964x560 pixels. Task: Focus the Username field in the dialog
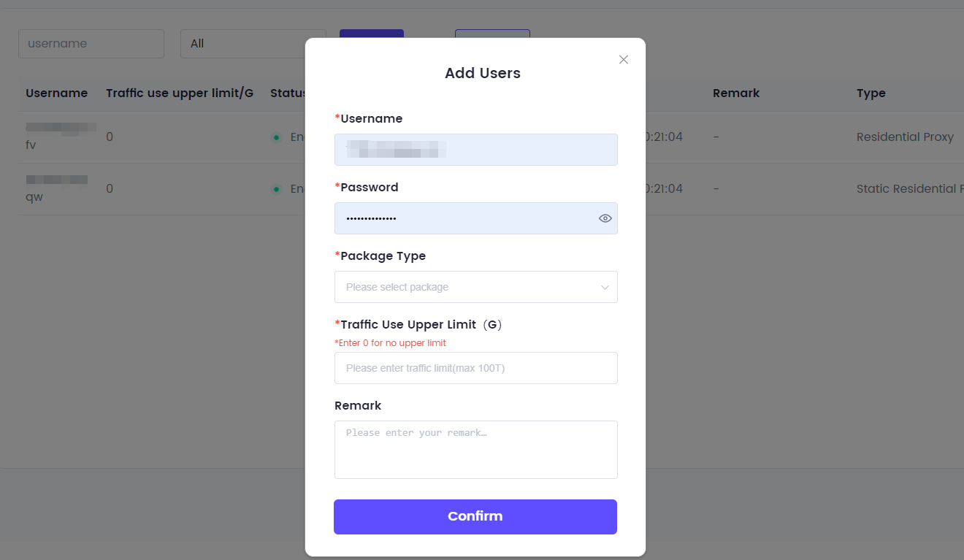pyautogui.click(x=475, y=150)
